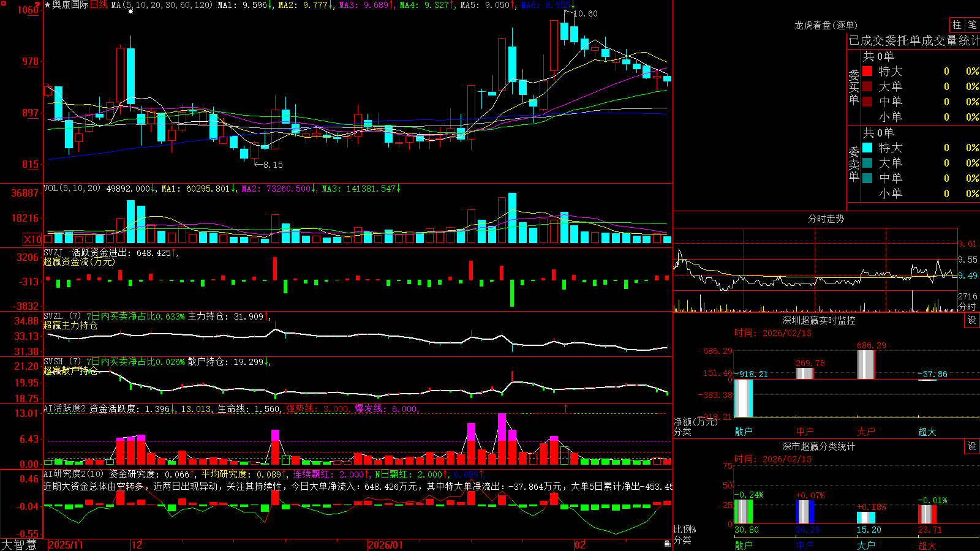
Task: Open the VOL(5,10,20) indicator parameters
Action: pos(72,189)
